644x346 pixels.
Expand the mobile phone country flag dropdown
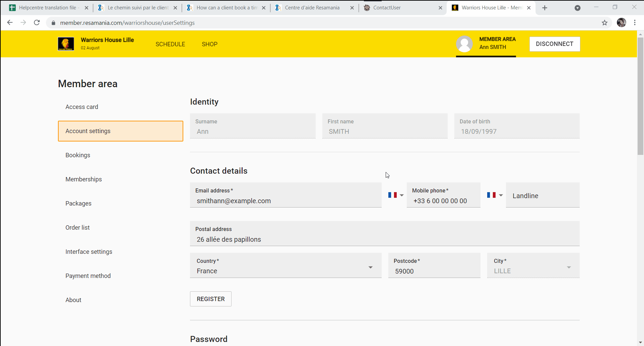pyautogui.click(x=396, y=195)
